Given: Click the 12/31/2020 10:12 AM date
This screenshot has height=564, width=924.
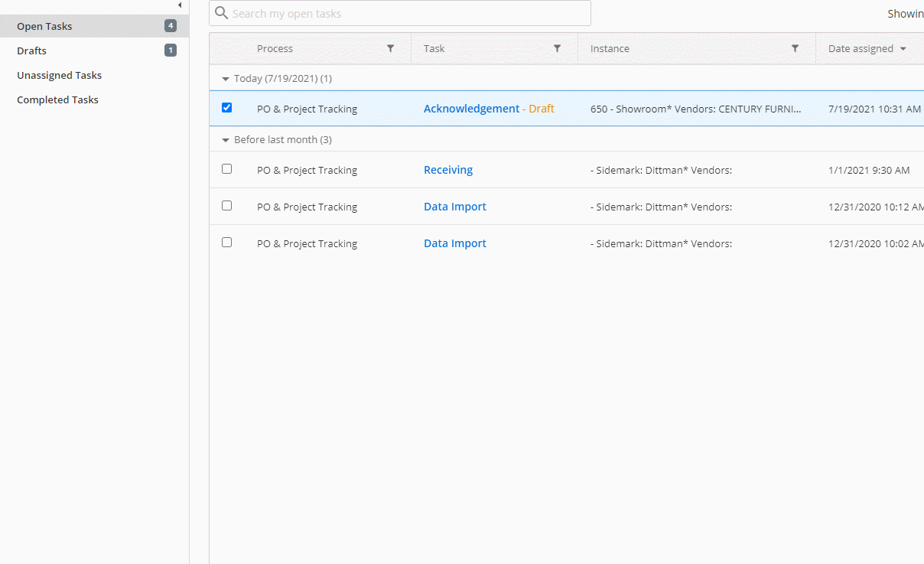Looking at the screenshot, I should tap(876, 207).
